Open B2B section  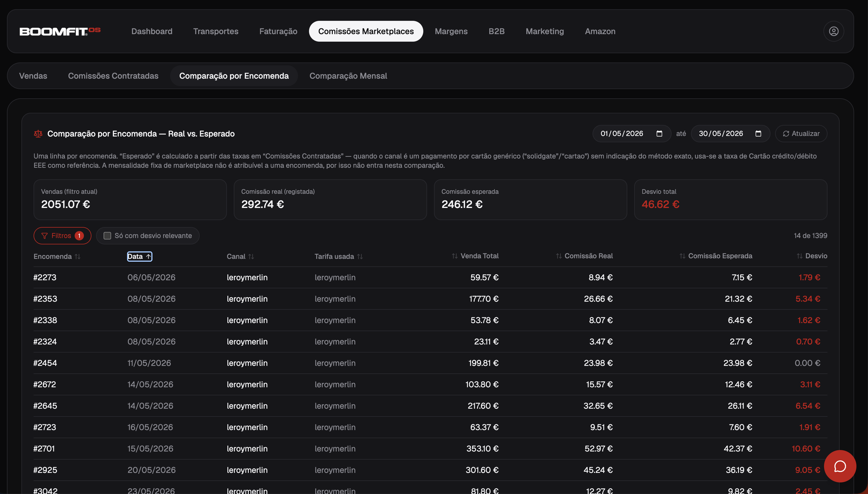point(496,31)
